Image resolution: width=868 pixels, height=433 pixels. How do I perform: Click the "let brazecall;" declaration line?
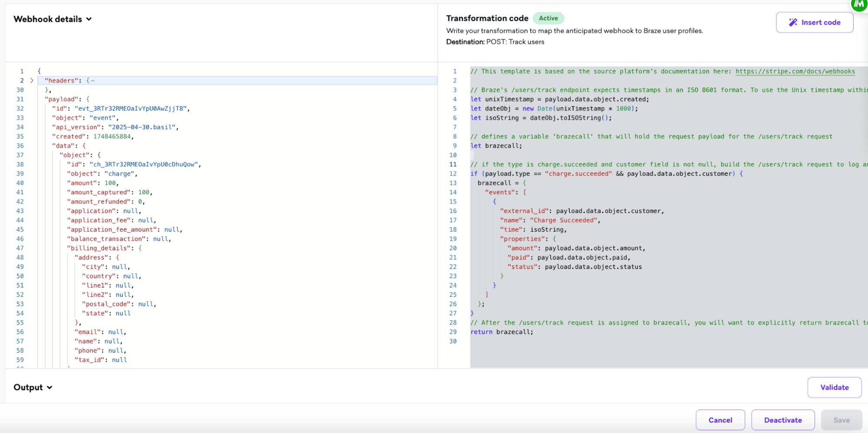click(x=496, y=146)
